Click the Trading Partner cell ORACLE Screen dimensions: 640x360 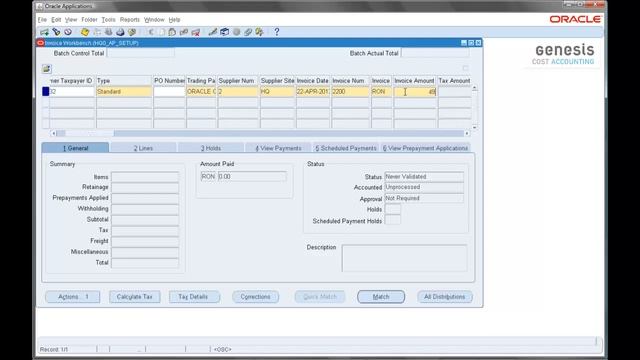coord(201,92)
